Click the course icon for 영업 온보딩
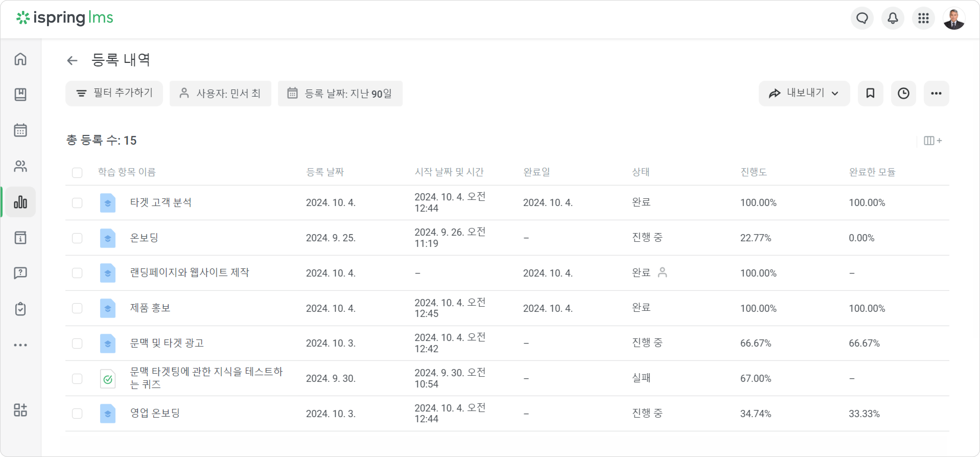This screenshot has width=980, height=457. pyautogui.click(x=108, y=414)
